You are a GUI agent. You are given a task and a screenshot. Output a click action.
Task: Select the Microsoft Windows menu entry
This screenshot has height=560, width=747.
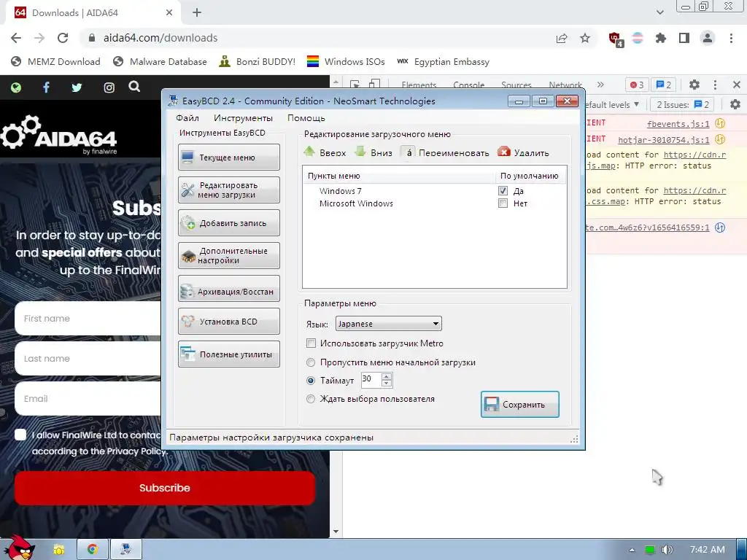[356, 203]
